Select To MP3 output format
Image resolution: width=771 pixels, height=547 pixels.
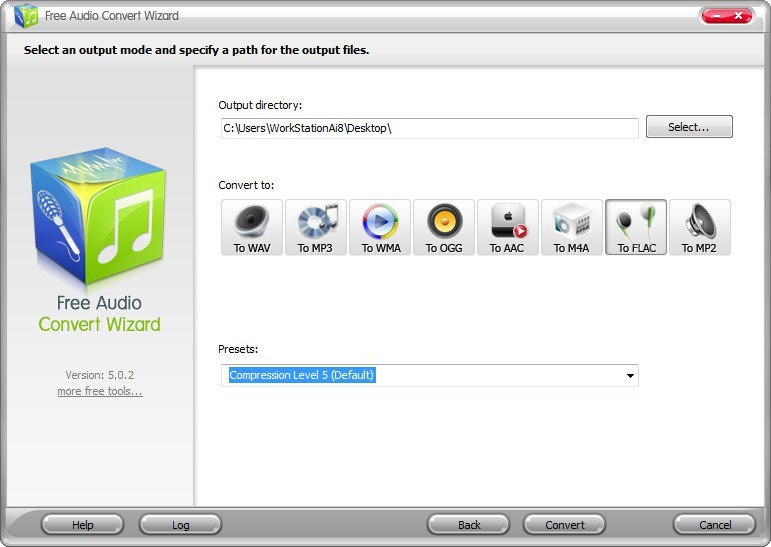(316, 227)
